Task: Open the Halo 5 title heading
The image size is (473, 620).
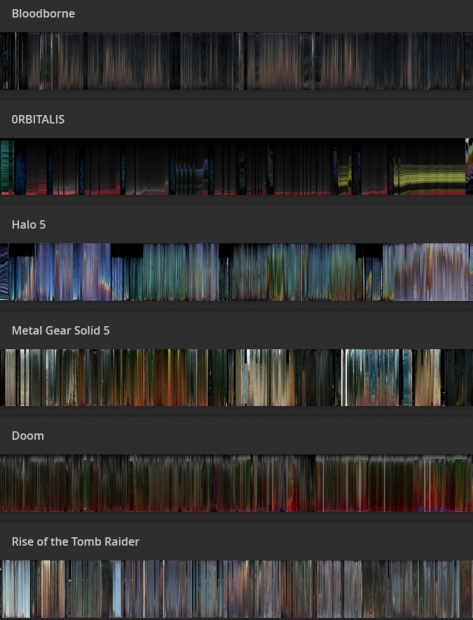Action: (x=28, y=225)
